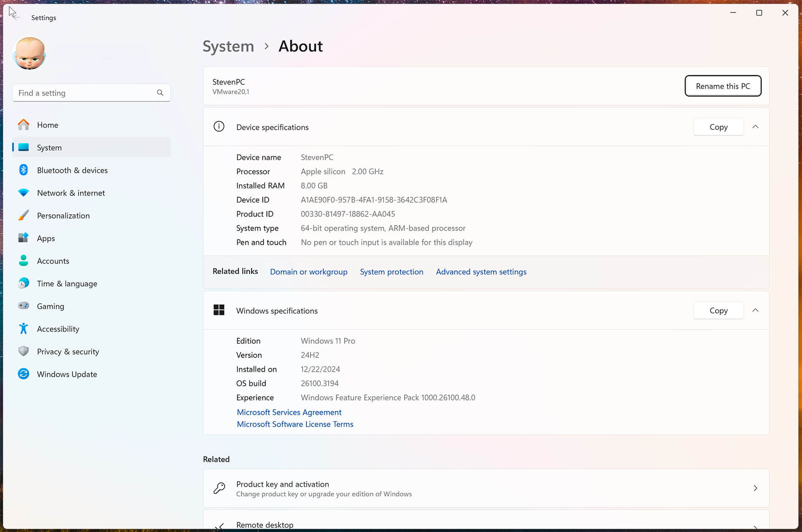Image resolution: width=802 pixels, height=532 pixels.
Task: Click the VMware20,1 model text
Action: tap(231, 92)
